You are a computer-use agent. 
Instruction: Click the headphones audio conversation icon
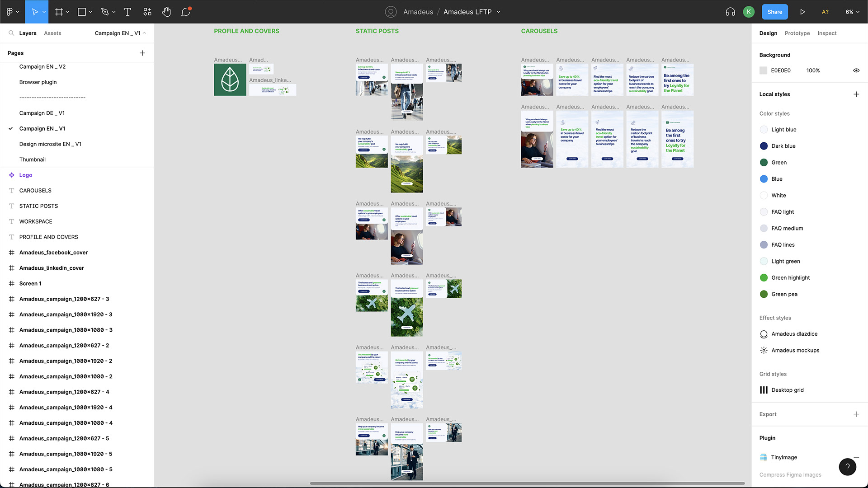[730, 12]
